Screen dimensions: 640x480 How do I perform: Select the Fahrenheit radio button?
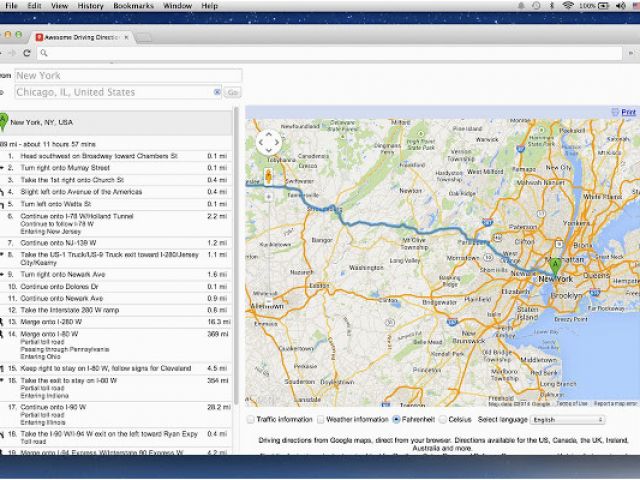[x=396, y=419]
